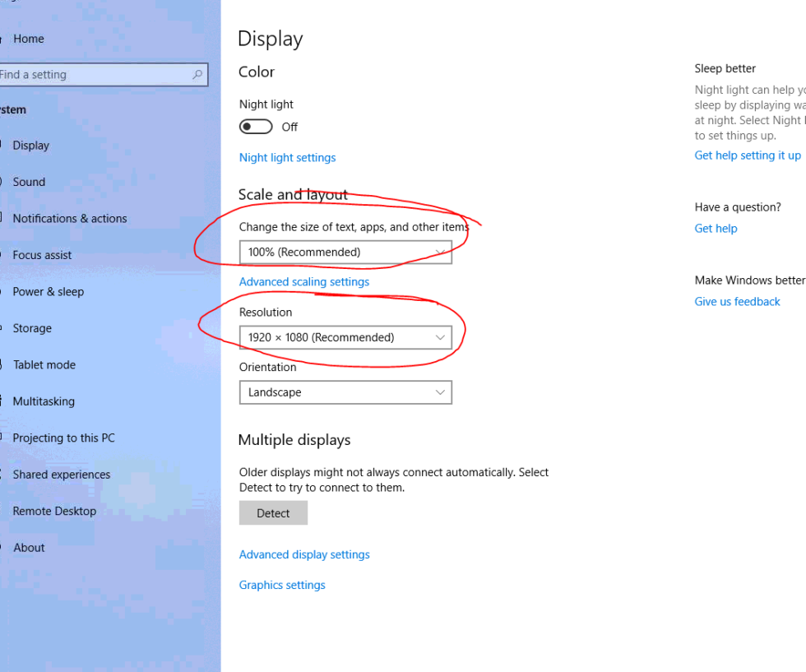Expand the Orientation dropdown set to Landscape
The height and width of the screenshot is (672, 806).
point(345,392)
